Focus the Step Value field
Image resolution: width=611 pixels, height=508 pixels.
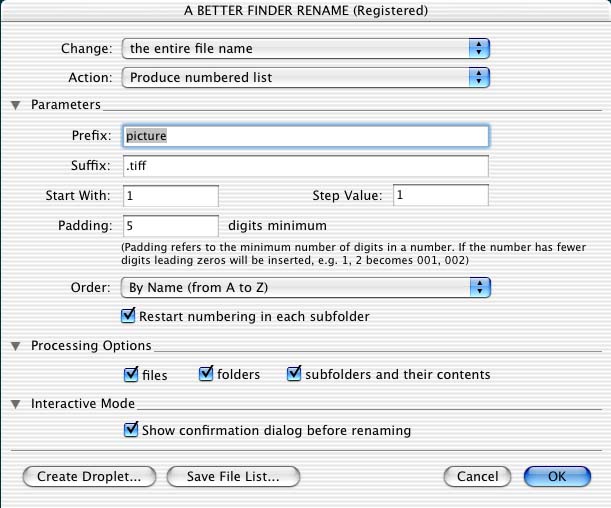441,195
